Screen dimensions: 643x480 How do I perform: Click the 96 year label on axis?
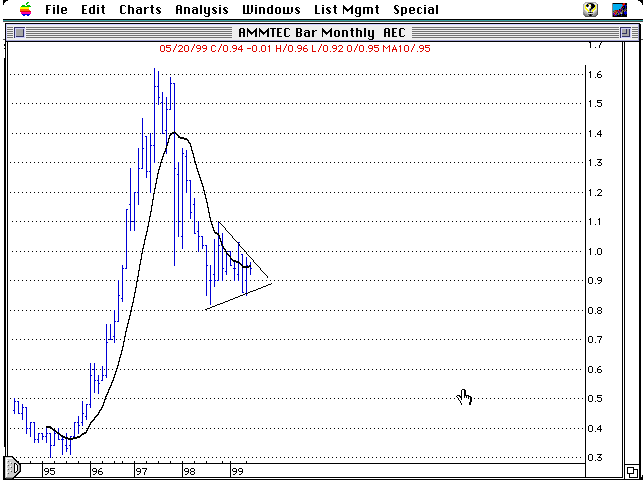97,471
